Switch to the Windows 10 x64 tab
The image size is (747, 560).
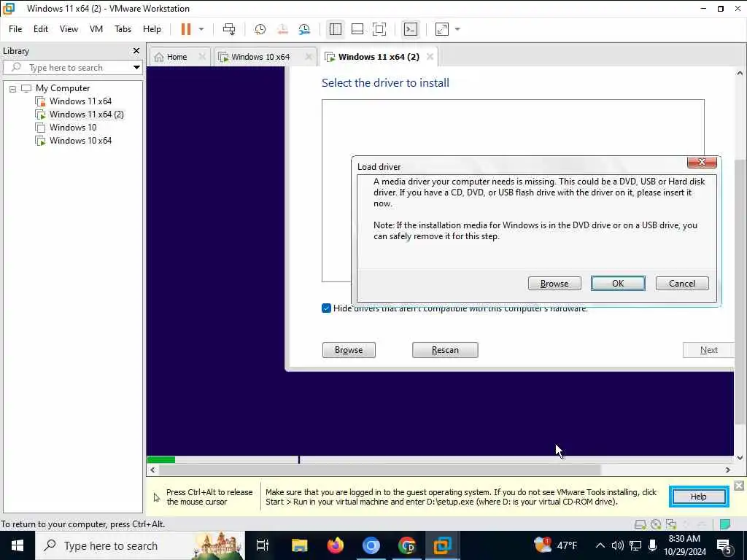(x=260, y=57)
